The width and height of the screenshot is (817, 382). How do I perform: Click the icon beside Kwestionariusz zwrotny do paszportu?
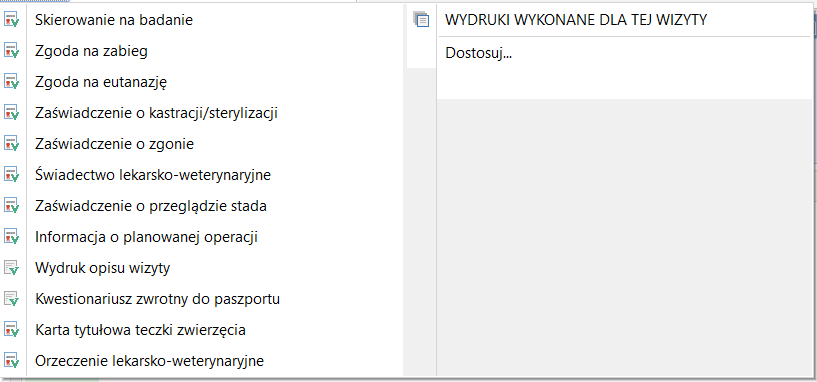pyautogui.click(x=11, y=299)
